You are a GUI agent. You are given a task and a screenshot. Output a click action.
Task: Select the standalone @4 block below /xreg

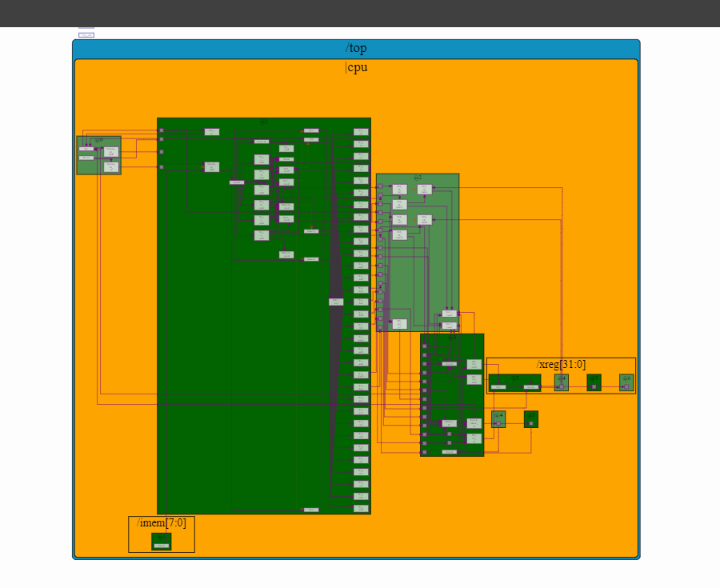(x=498, y=419)
